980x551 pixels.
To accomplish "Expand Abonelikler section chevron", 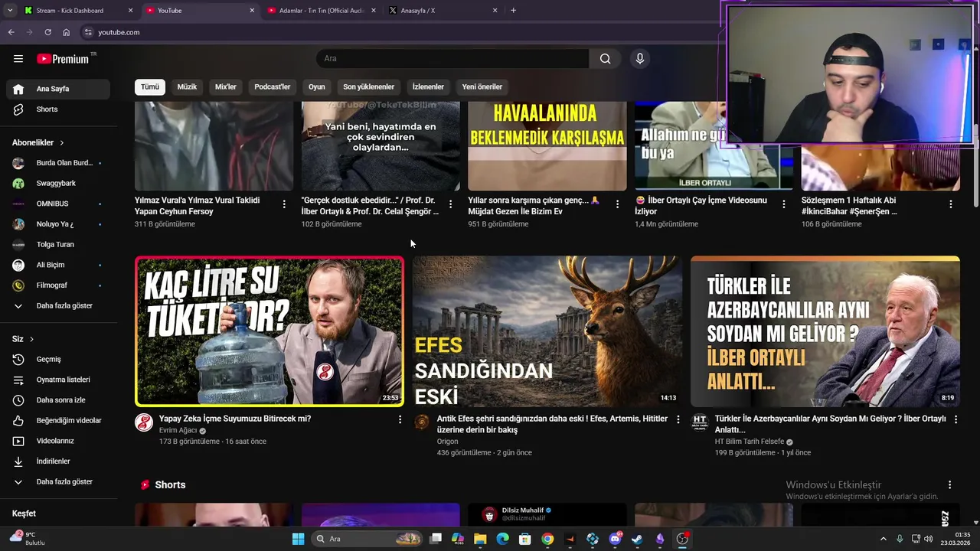I will tap(62, 143).
